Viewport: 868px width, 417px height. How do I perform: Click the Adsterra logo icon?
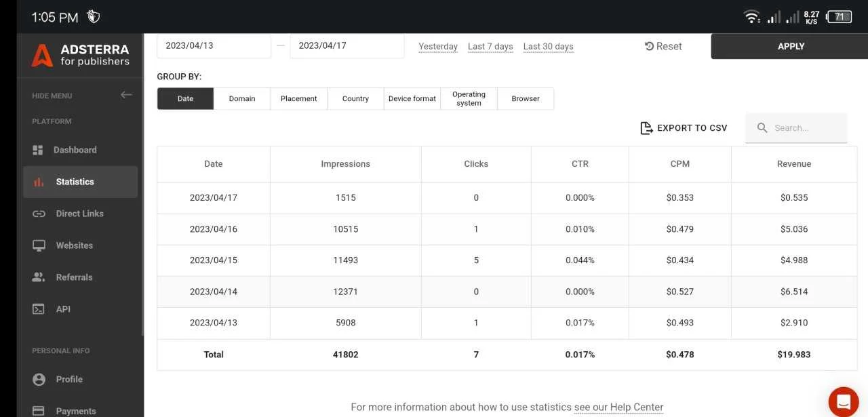pyautogui.click(x=42, y=55)
